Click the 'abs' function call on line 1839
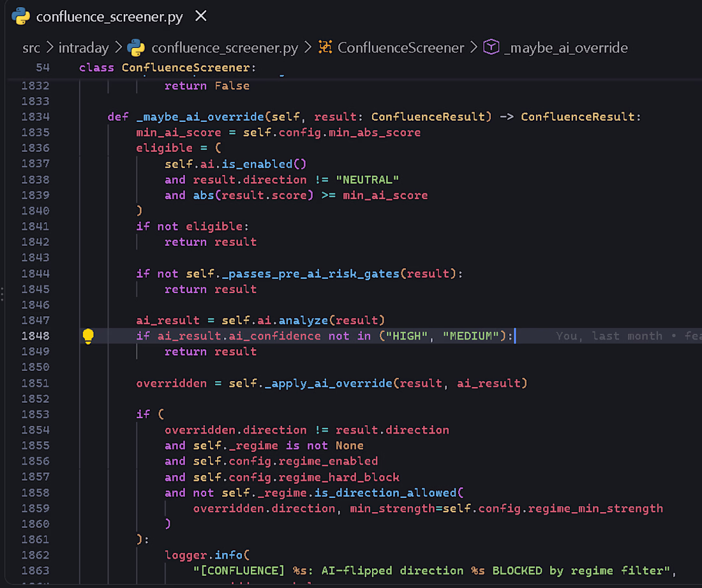 (204, 195)
